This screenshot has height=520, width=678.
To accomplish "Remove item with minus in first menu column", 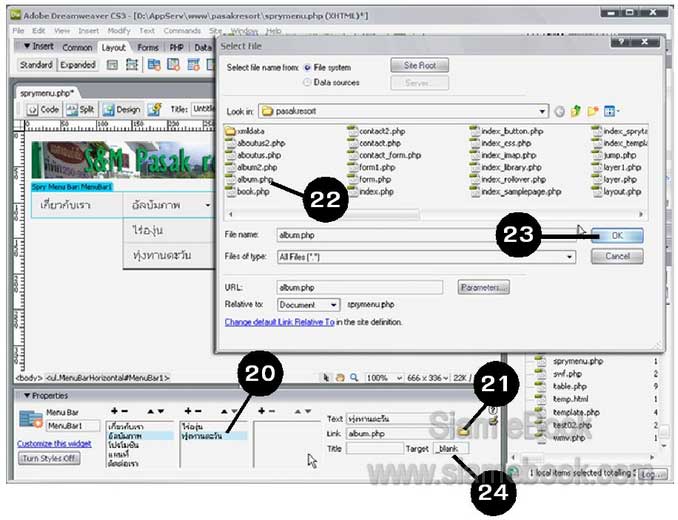I will coord(125,411).
